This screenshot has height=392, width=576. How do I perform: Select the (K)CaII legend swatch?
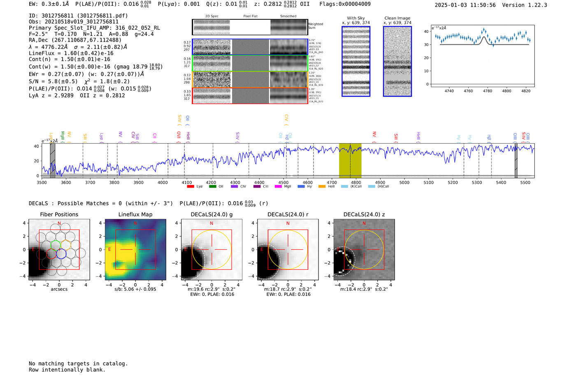click(x=344, y=186)
